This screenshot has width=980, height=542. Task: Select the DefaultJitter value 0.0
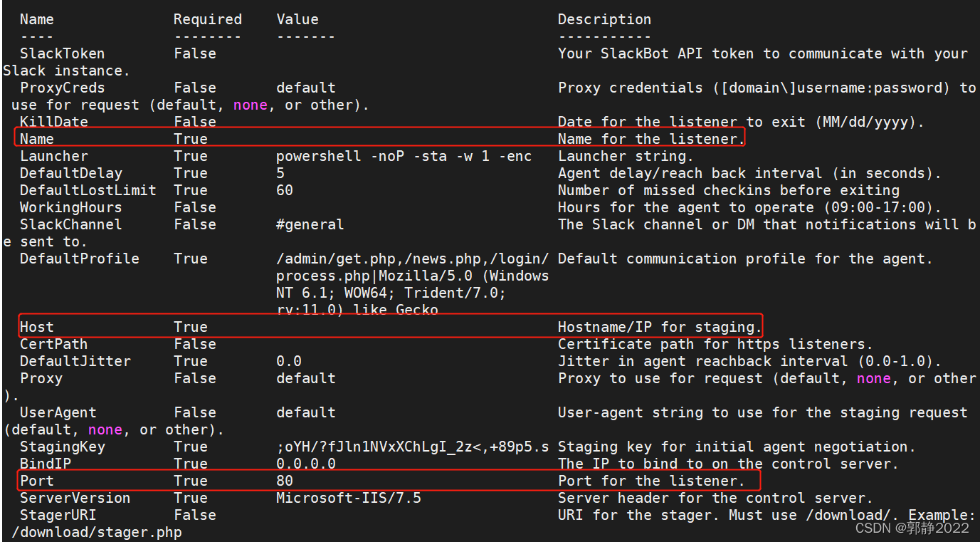[x=289, y=361]
